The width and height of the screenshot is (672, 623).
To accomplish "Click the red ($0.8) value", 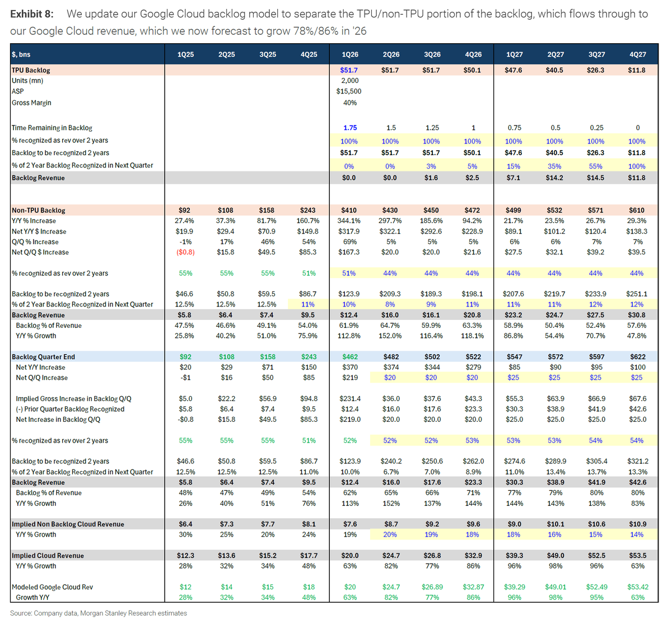I will 185,252.
